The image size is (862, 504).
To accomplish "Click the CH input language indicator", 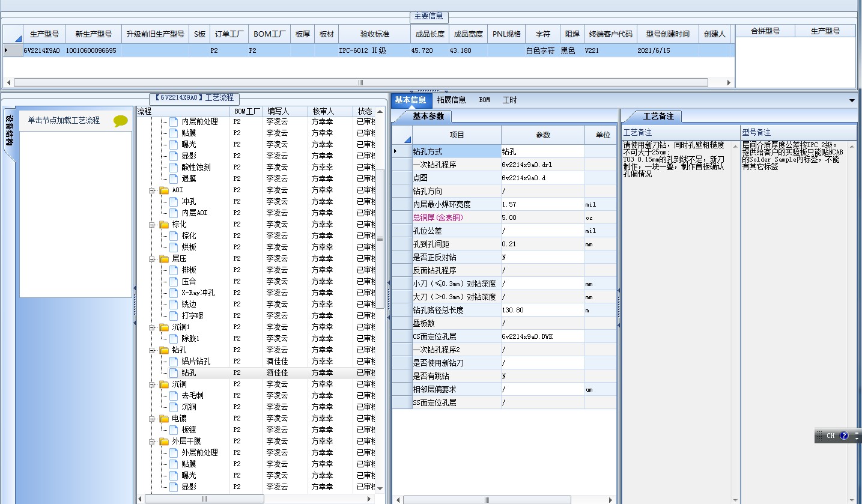I will [831, 436].
